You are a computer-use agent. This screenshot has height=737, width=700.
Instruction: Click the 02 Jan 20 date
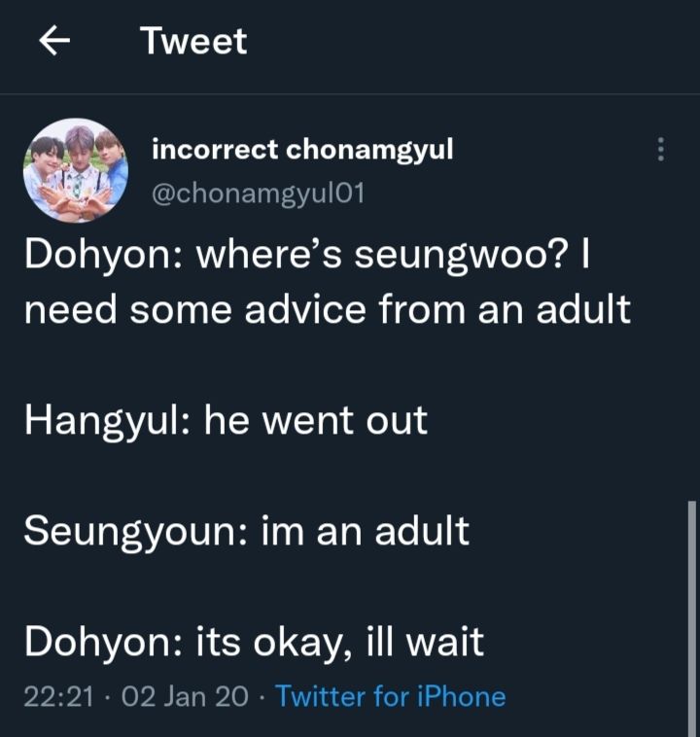pyautogui.click(x=185, y=696)
